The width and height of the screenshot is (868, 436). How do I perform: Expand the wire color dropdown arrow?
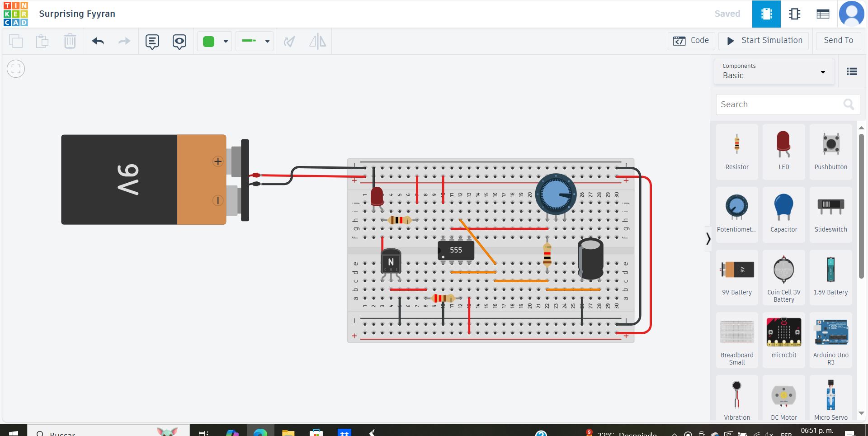(267, 41)
